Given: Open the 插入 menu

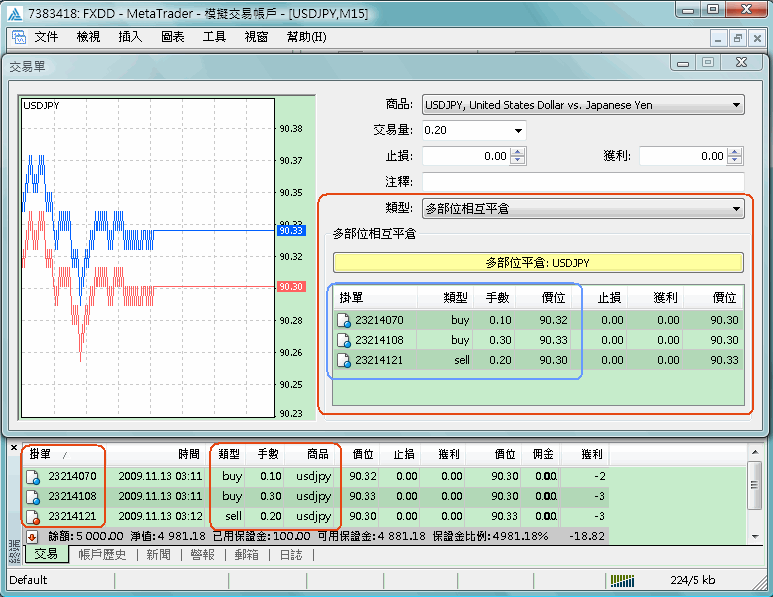Looking at the screenshot, I should click(130, 37).
